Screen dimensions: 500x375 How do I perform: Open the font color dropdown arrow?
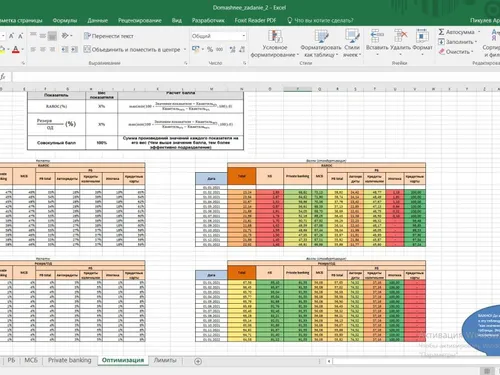click(23, 50)
